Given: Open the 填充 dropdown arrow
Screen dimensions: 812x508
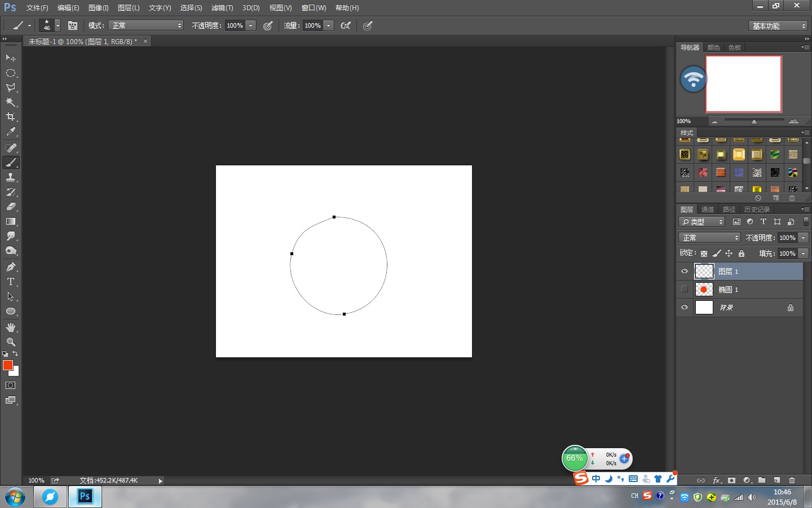Looking at the screenshot, I should click(804, 253).
